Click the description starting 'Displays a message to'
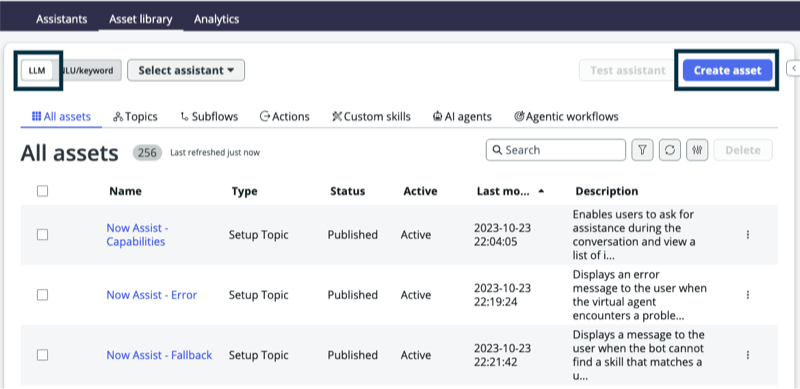This screenshot has height=389, width=800. [x=639, y=355]
